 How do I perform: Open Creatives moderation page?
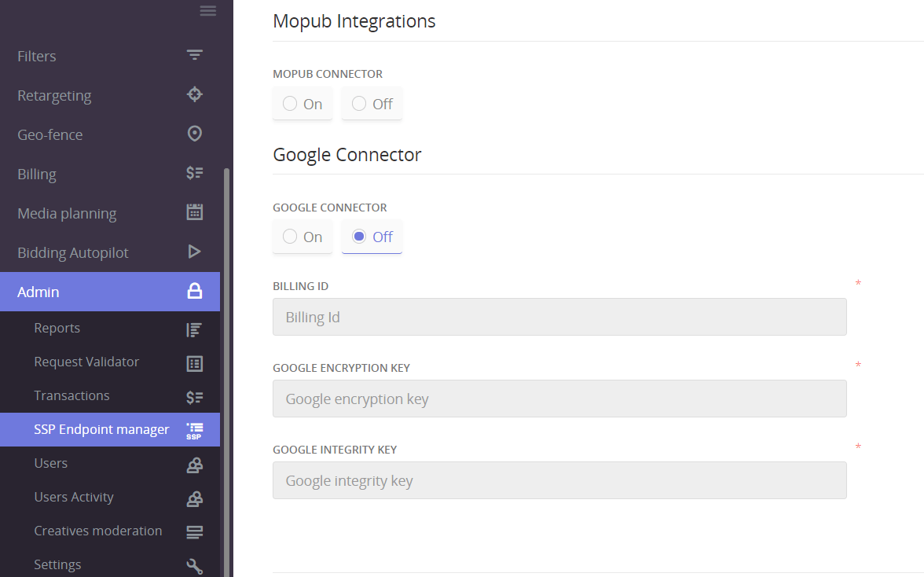coord(110,531)
